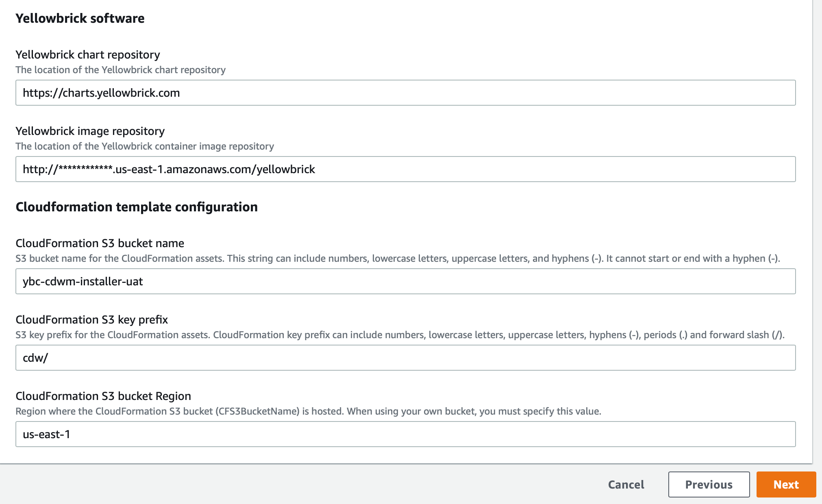Click the Next button

coord(786,484)
